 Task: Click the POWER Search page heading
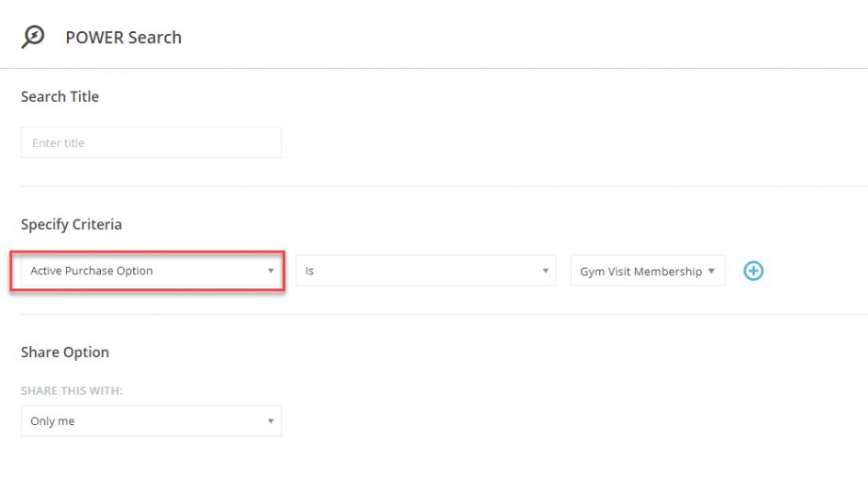[x=124, y=38]
